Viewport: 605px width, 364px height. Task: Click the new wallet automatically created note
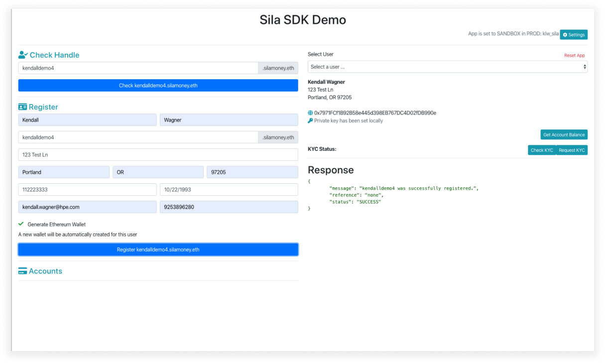(x=78, y=235)
